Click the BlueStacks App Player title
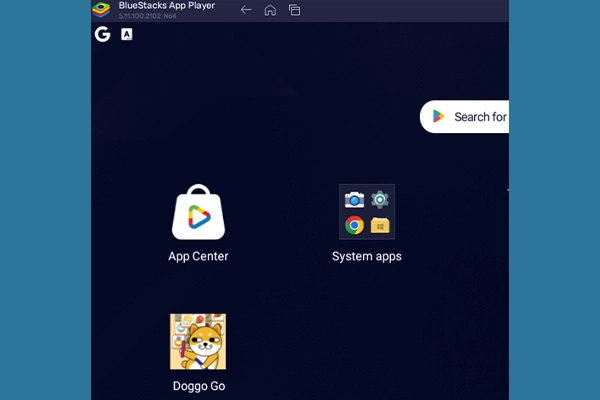The width and height of the screenshot is (600, 400). [x=167, y=6]
